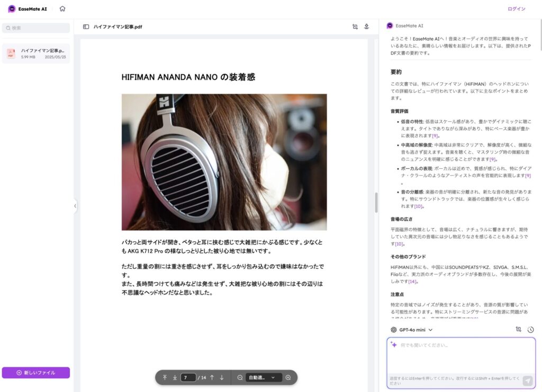Click the chat panel screenshot crop icon
This screenshot has width=542, height=392.
[x=519, y=330]
